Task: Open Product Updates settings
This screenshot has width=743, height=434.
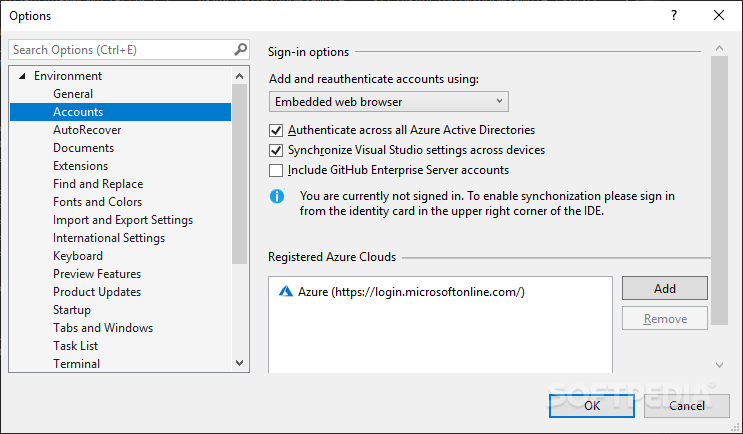Action: click(97, 292)
